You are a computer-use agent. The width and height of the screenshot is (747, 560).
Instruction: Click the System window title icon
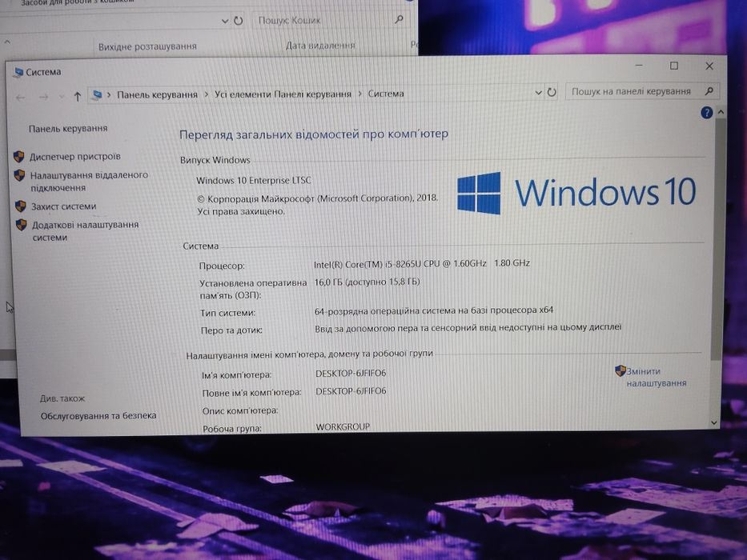point(18,72)
